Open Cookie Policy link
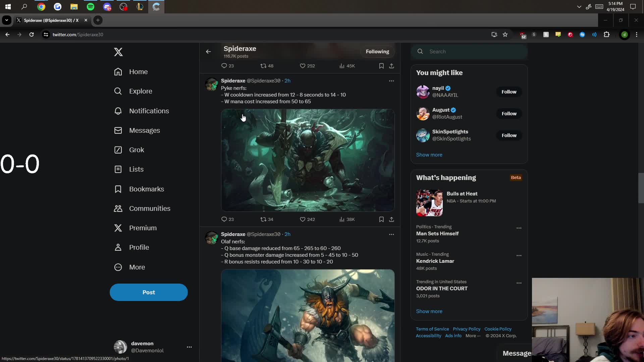This screenshot has height=362, width=644. 498,329
